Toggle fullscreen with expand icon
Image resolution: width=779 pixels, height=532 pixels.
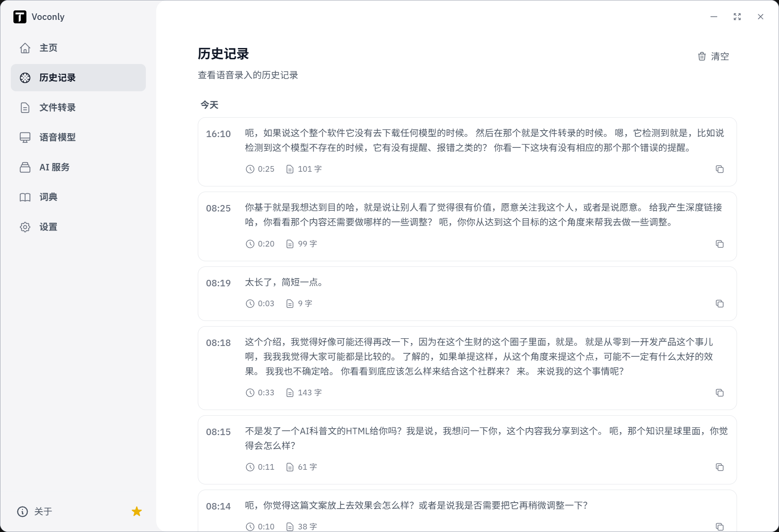737,17
